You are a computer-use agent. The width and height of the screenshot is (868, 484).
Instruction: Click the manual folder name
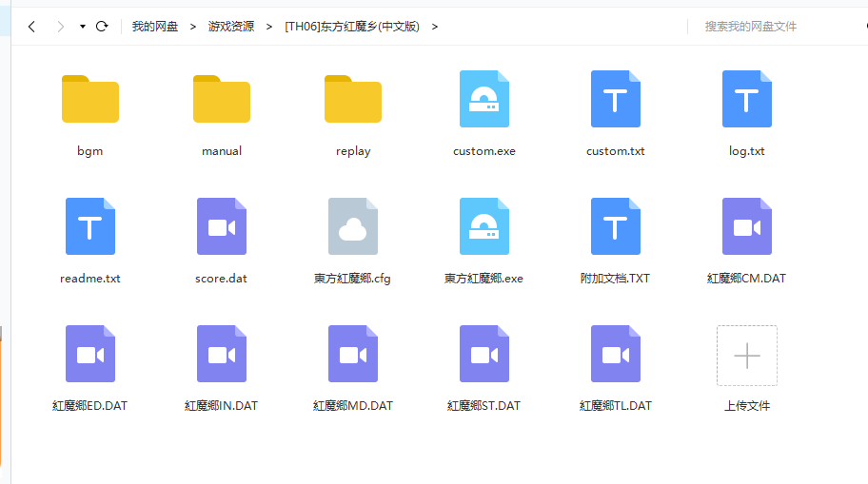[x=222, y=151]
